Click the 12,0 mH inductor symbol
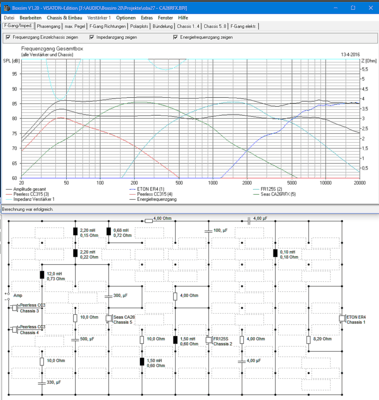Viewport: 379px width, 400px height. [42, 275]
